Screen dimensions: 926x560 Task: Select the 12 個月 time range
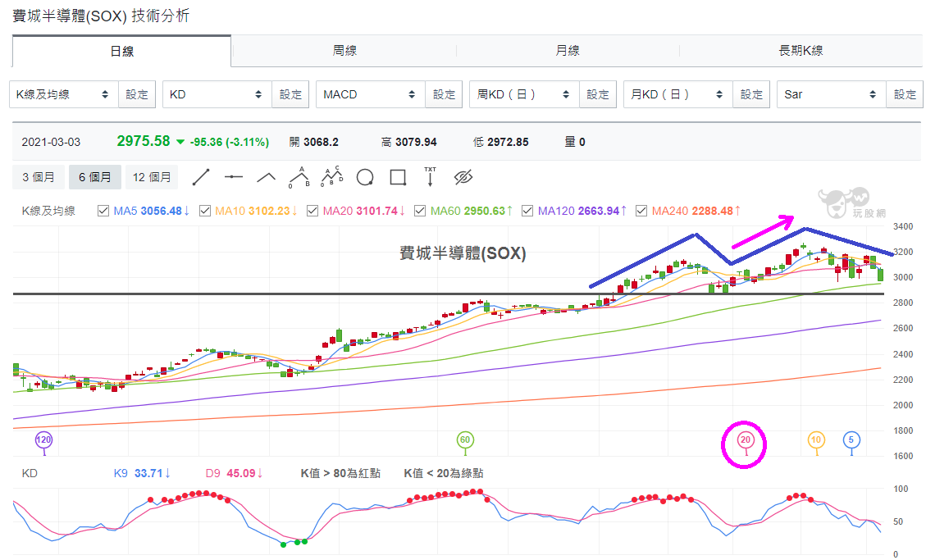[x=152, y=177]
